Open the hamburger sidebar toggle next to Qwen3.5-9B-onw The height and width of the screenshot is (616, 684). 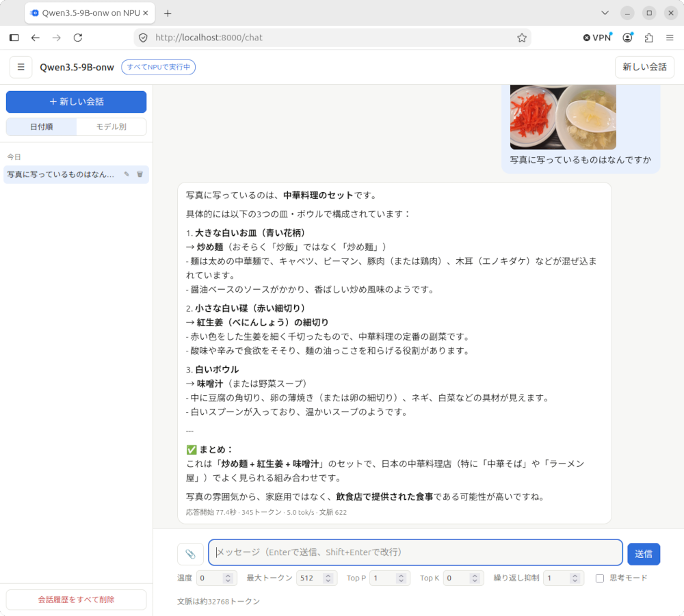(x=21, y=67)
